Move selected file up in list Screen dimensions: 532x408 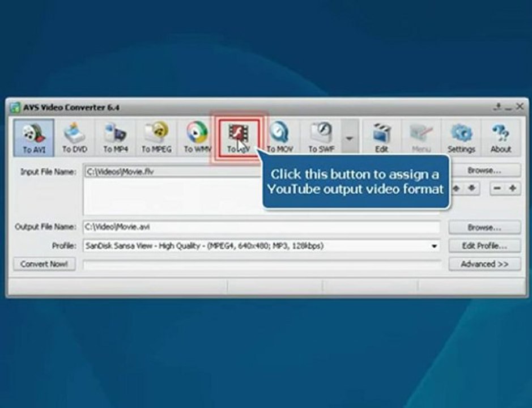pos(456,188)
